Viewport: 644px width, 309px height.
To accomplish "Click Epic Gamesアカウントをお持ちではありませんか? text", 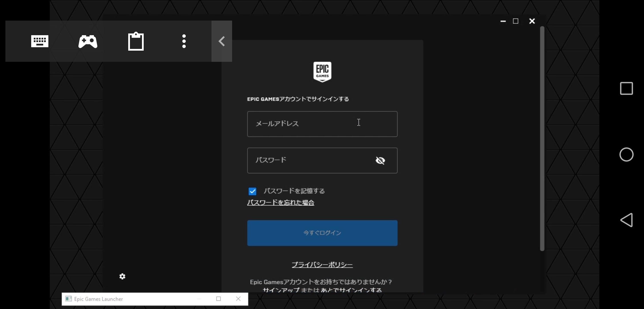I will (x=321, y=282).
